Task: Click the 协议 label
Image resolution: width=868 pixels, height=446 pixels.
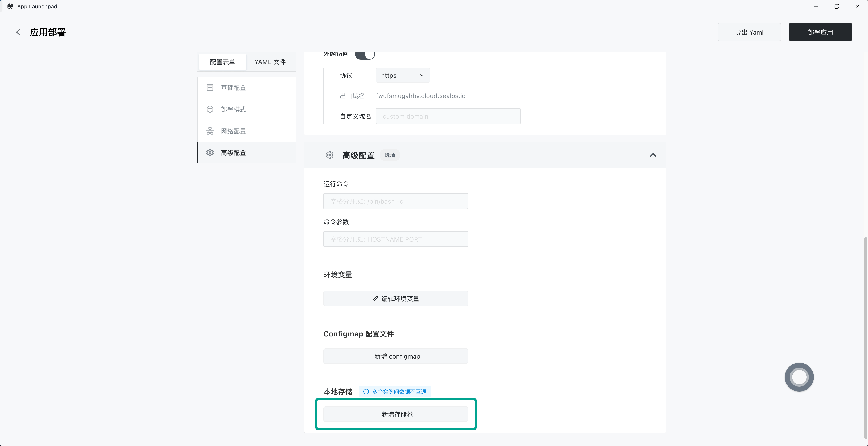Action: pyautogui.click(x=346, y=75)
